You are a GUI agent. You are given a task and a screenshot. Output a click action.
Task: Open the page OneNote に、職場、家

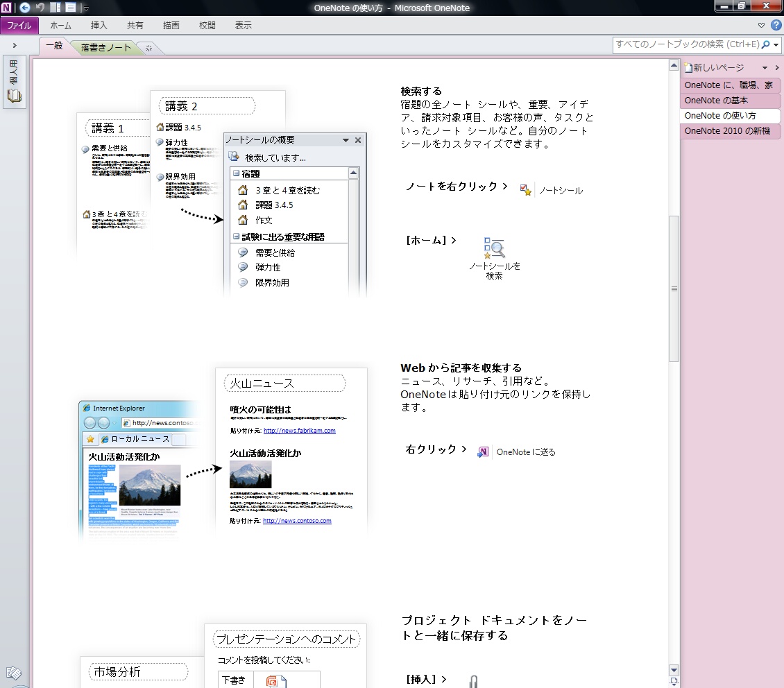point(729,85)
